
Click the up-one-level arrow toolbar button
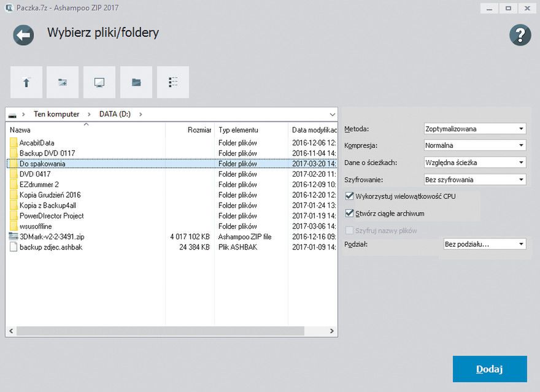(26, 82)
